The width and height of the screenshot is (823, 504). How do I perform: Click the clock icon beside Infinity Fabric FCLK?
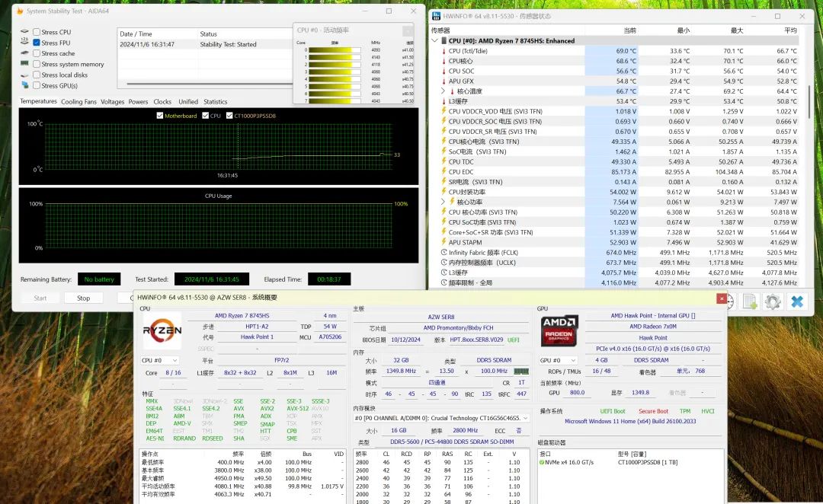[444, 252]
